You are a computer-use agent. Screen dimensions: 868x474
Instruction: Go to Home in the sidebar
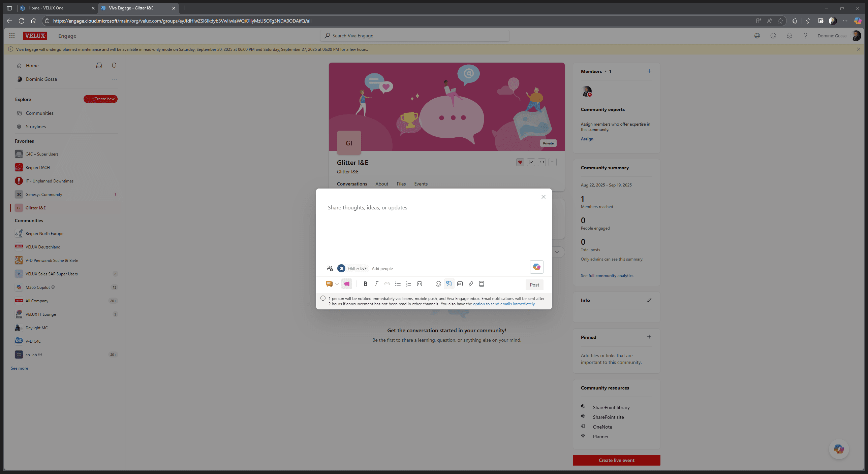coord(32,66)
